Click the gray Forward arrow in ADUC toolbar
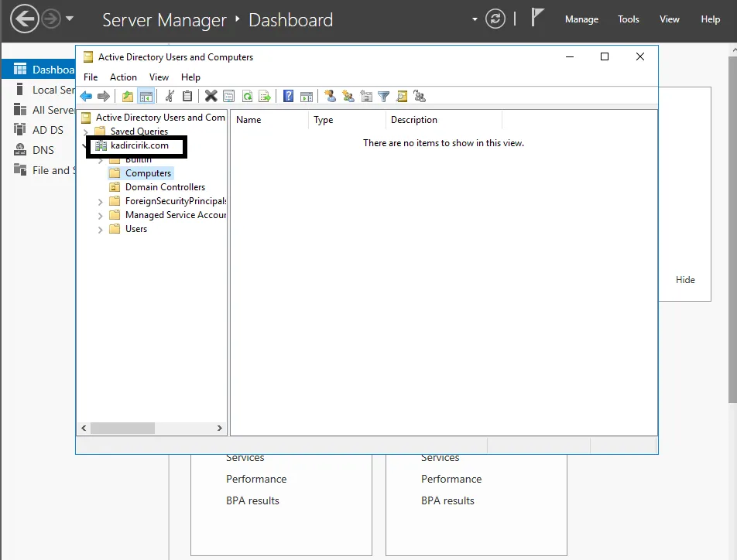The image size is (737, 560). coord(104,97)
